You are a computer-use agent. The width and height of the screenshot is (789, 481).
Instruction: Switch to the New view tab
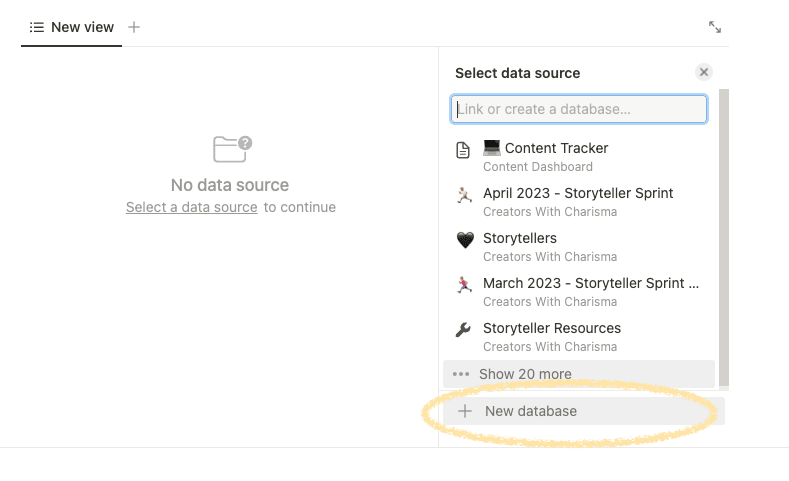click(71, 27)
